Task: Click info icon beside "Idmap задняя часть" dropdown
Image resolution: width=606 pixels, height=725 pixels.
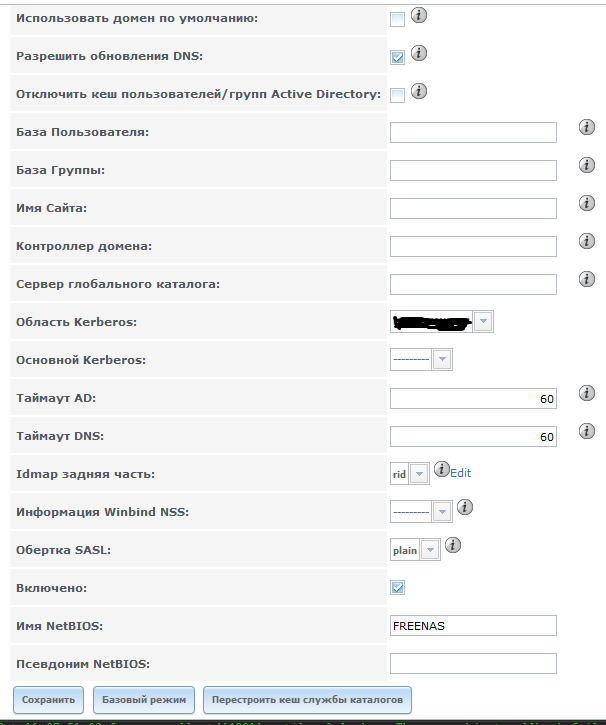Action: coord(441,469)
